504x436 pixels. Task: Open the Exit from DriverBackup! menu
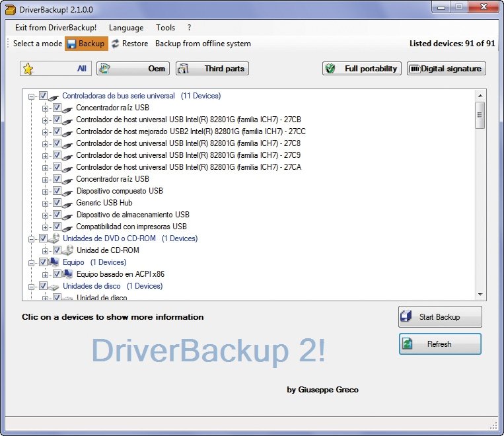[x=55, y=28]
